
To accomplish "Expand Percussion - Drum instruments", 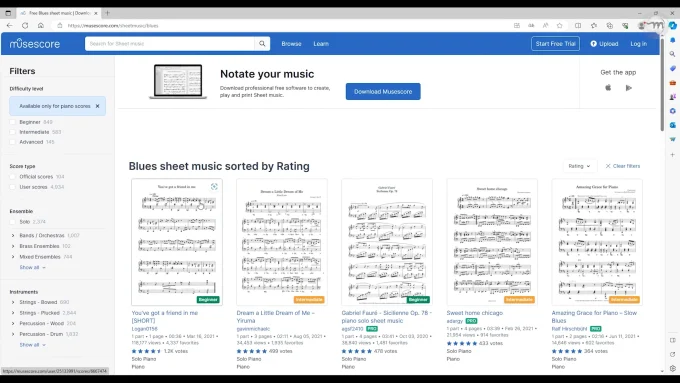I will [13, 334].
